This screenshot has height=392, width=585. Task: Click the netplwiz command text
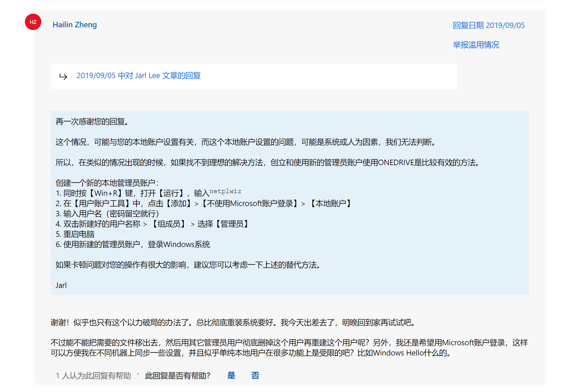point(225,191)
